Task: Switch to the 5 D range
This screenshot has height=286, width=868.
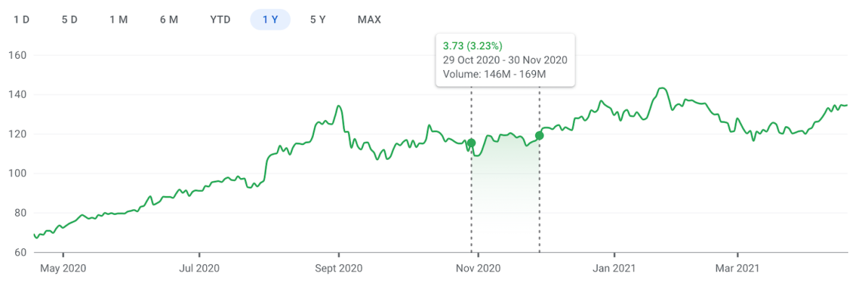Action: 69,20
